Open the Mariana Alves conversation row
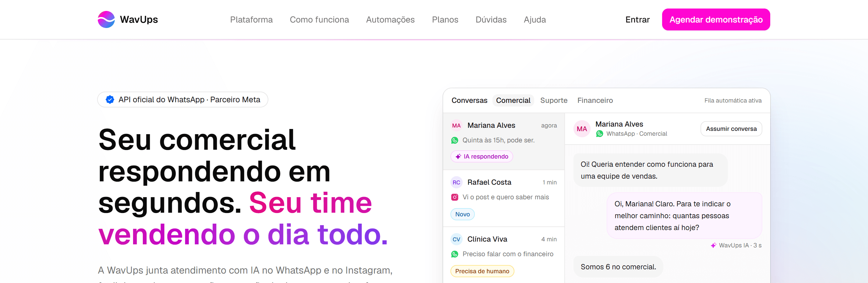Viewport: 868px width, 283px height. [x=504, y=141]
